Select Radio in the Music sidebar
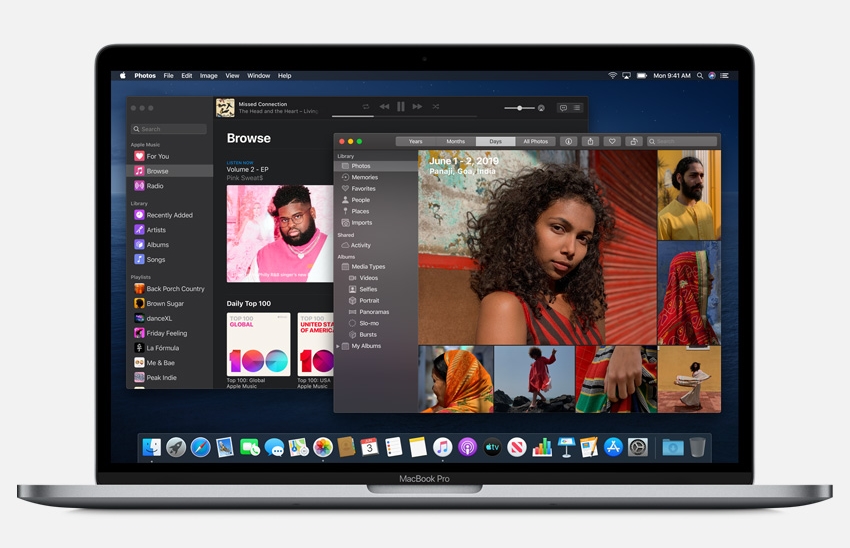This screenshot has width=850, height=548. [155, 186]
